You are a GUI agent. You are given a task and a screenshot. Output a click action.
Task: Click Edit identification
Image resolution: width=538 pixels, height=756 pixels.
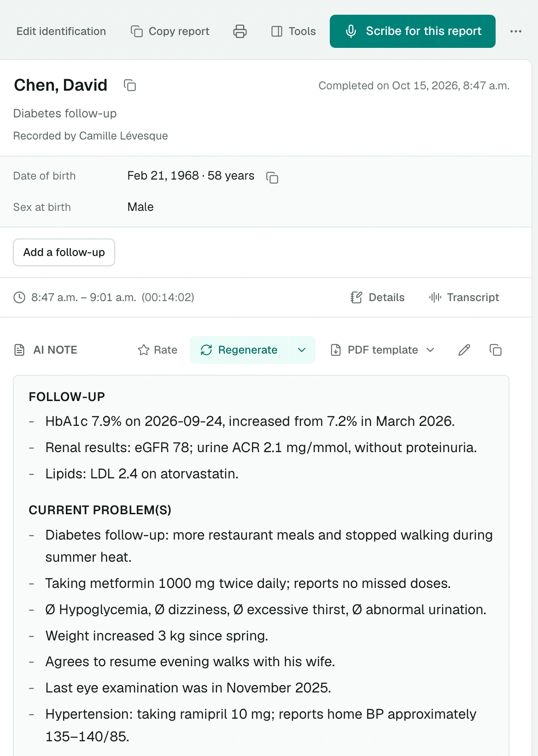point(61,31)
